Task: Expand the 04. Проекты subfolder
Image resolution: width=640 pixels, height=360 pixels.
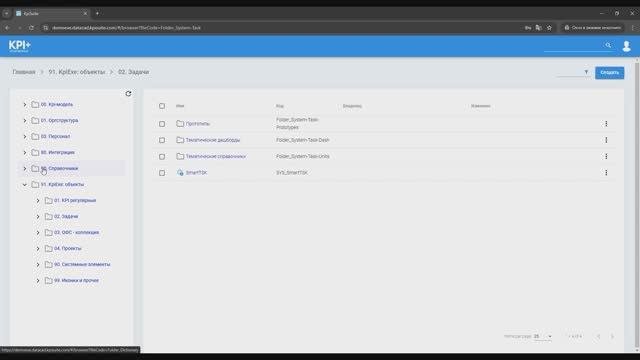Action: tap(38, 248)
